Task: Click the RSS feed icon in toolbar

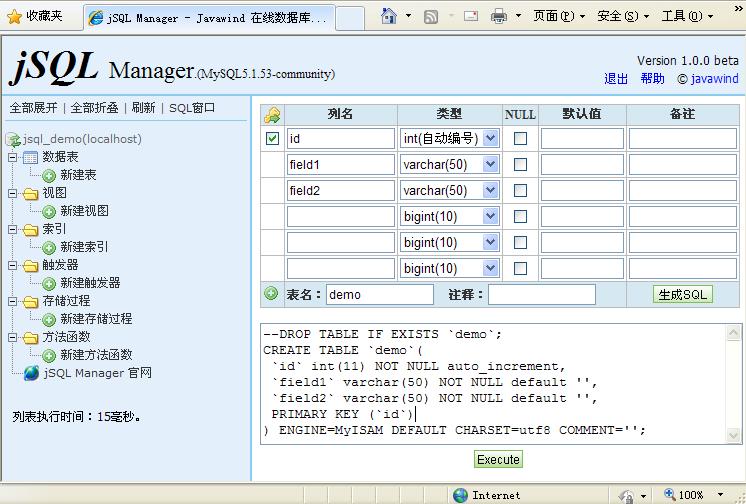Action: point(431,17)
